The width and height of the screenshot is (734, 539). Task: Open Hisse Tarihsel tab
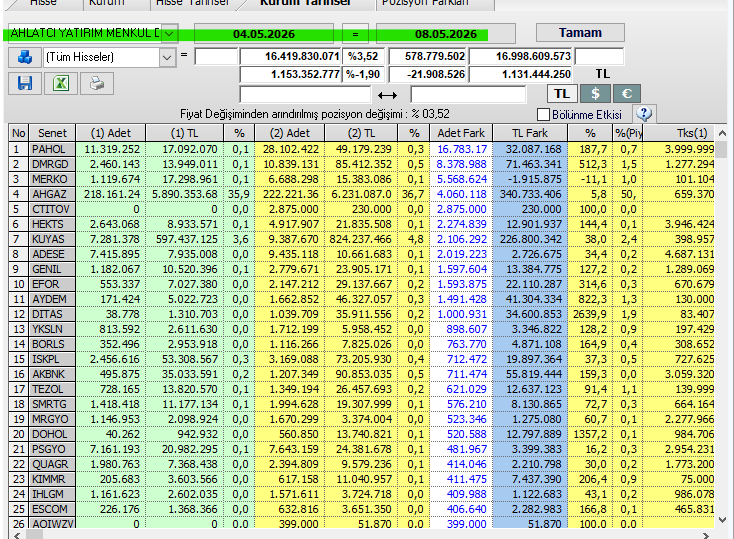(x=192, y=3)
